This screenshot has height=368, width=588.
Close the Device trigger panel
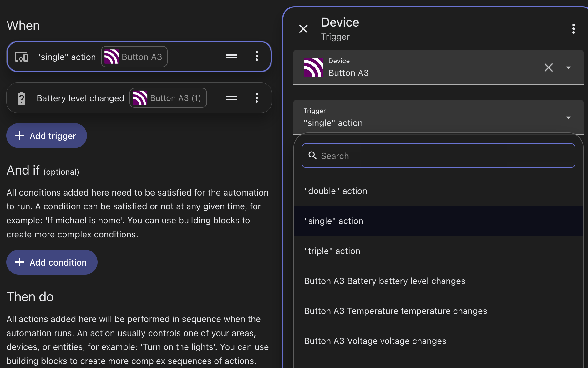pyautogui.click(x=303, y=29)
